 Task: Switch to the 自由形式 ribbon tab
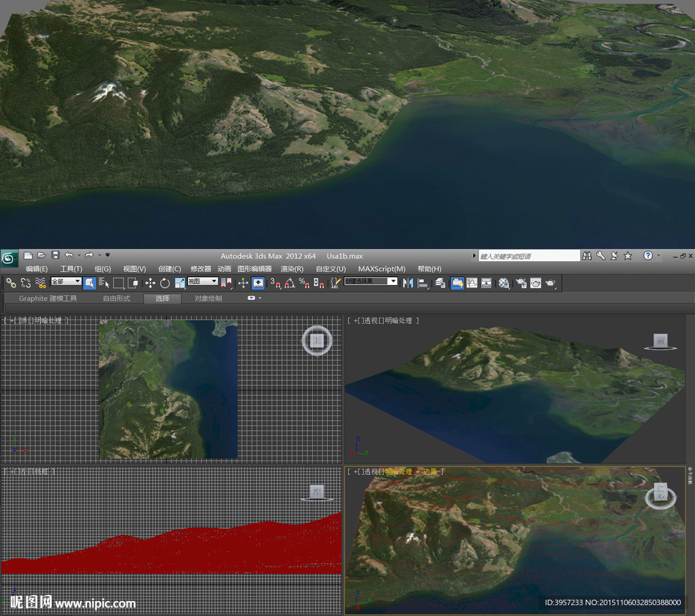pos(117,299)
